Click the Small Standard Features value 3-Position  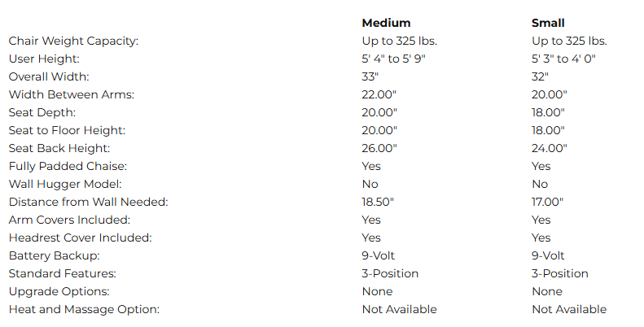point(559,273)
